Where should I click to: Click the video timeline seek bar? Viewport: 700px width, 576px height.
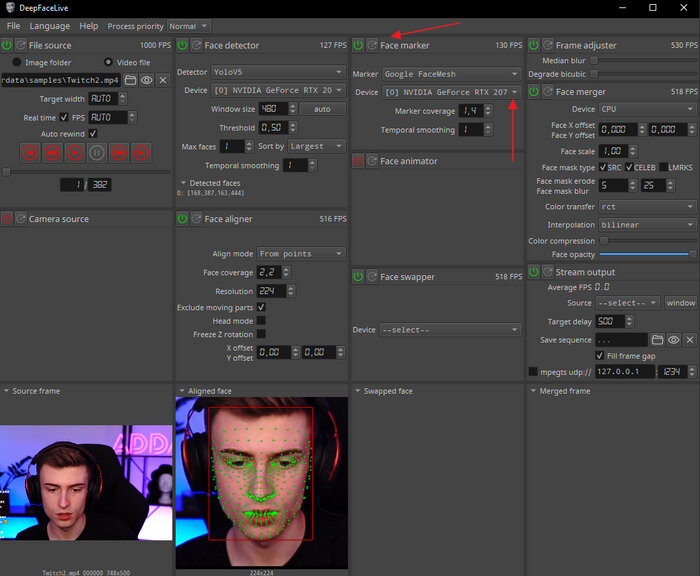coord(87,171)
